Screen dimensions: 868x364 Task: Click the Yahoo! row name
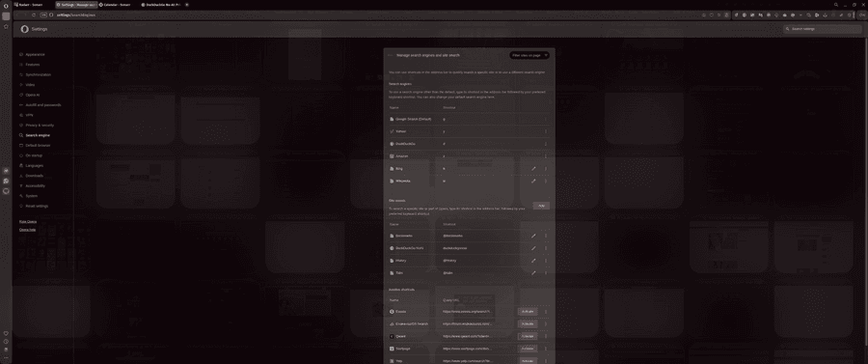[401, 131]
